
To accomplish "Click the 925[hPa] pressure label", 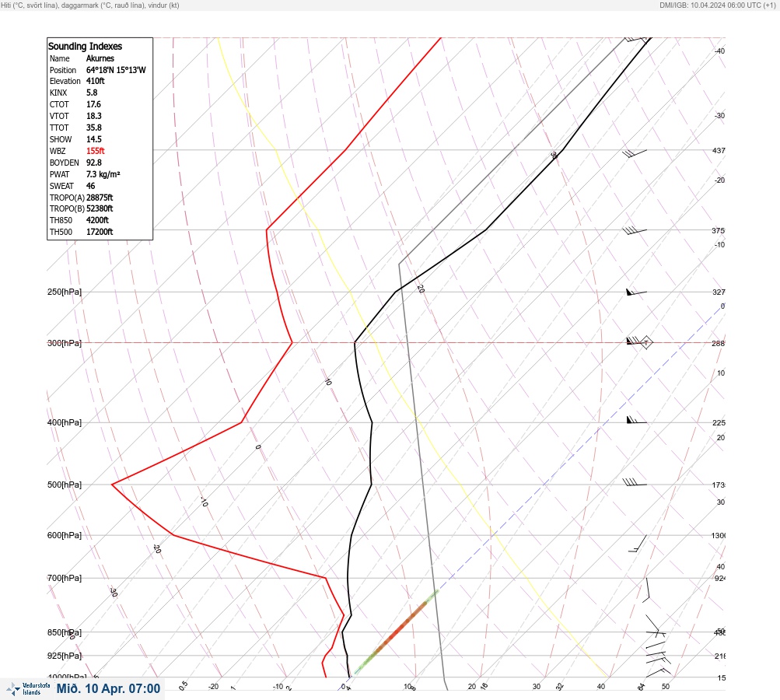I will tap(65, 656).
